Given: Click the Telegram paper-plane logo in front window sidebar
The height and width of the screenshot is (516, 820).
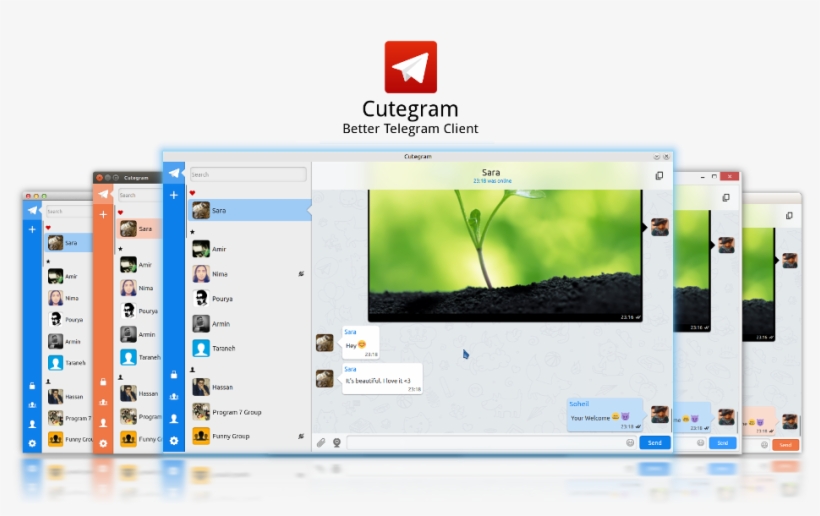Looking at the screenshot, I should pyautogui.click(x=174, y=173).
